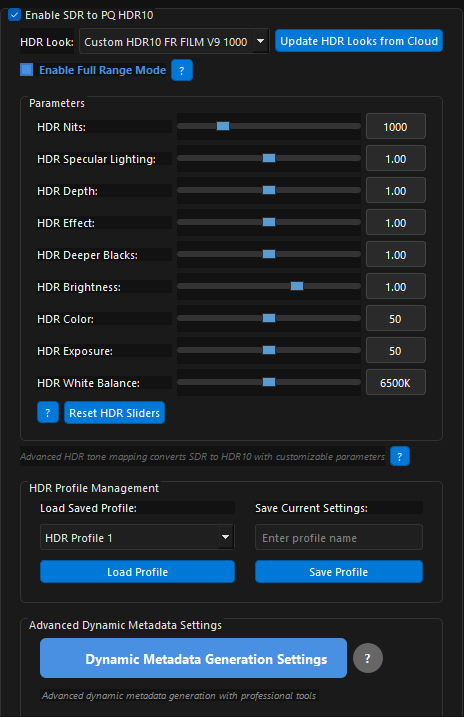
Task: Open help next to Reset HDR Sliders
Action: pos(48,412)
